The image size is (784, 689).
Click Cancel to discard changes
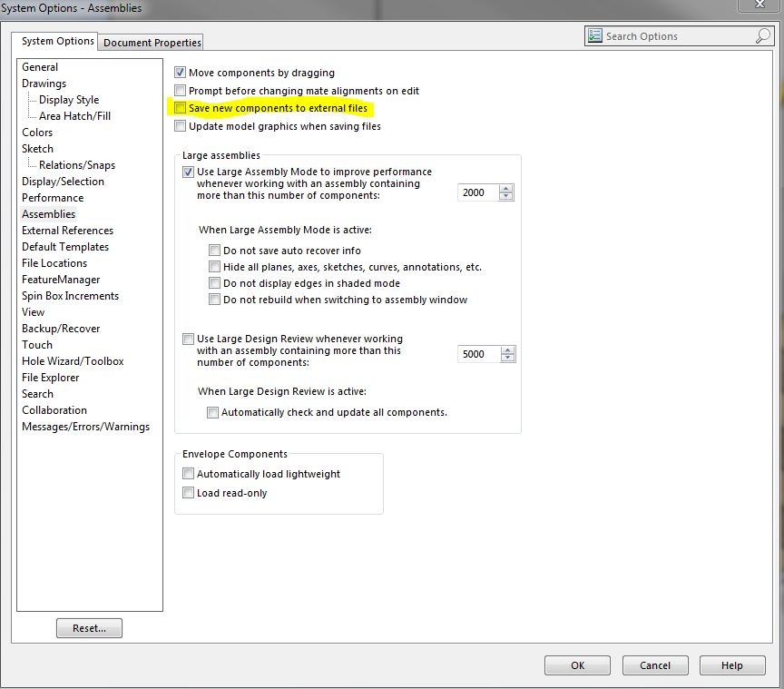[655, 665]
